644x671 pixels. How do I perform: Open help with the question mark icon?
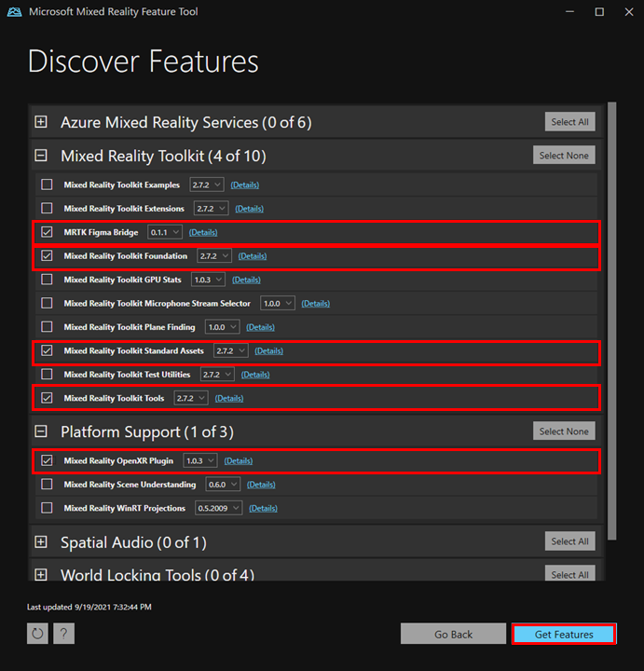63,634
